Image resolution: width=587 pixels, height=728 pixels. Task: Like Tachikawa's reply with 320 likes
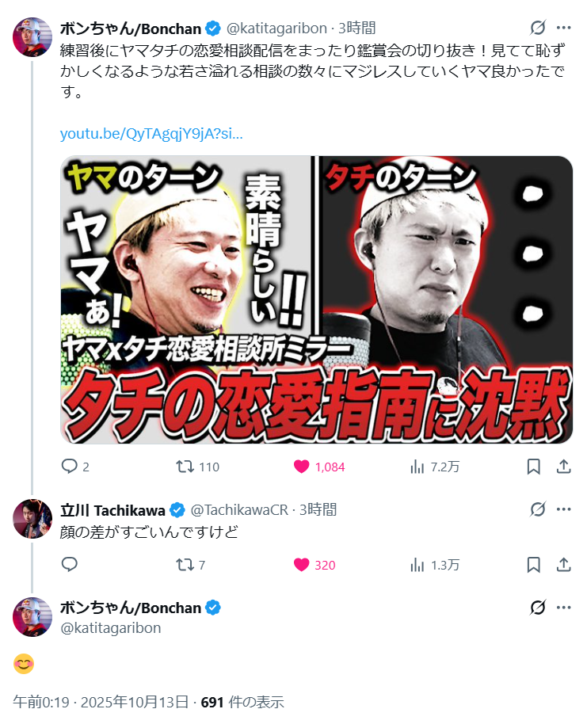click(302, 565)
